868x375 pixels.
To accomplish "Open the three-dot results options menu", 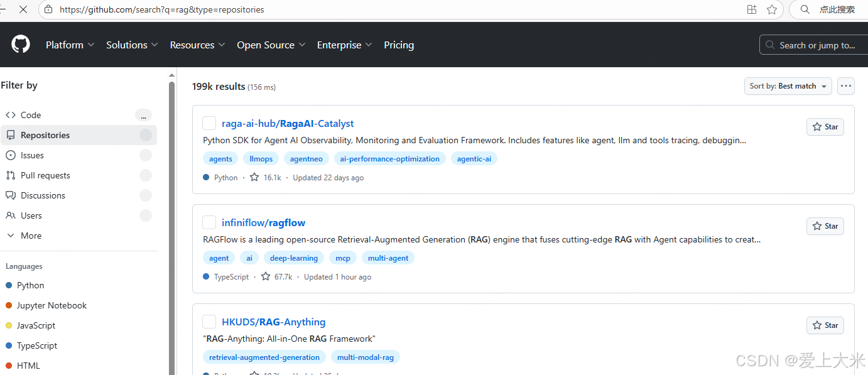I will (x=846, y=86).
